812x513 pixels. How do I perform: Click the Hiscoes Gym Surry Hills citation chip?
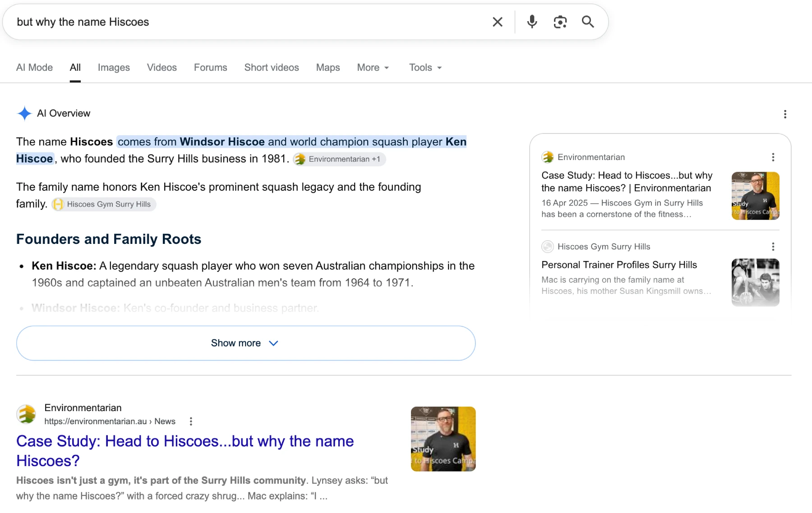tap(104, 204)
